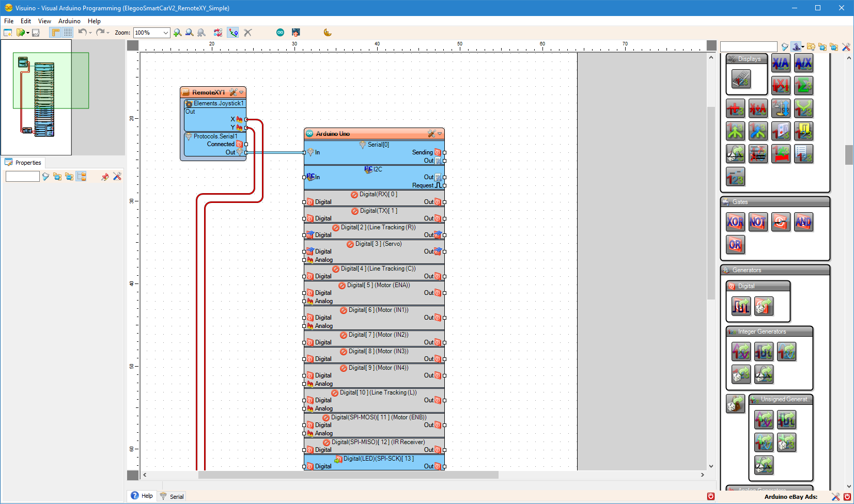Select the NOT gate component
The width and height of the screenshot is (854, 504).
[x=758, y=222]
